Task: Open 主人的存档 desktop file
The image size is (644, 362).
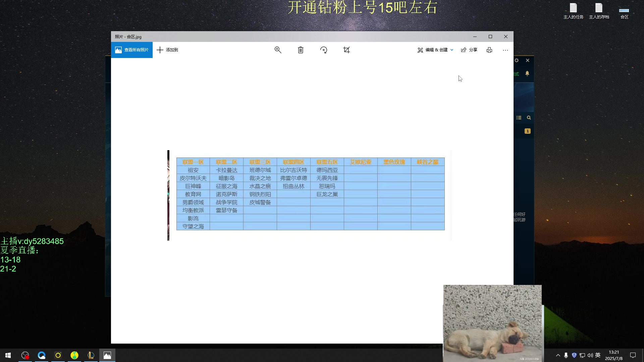Action: (599, 11)
